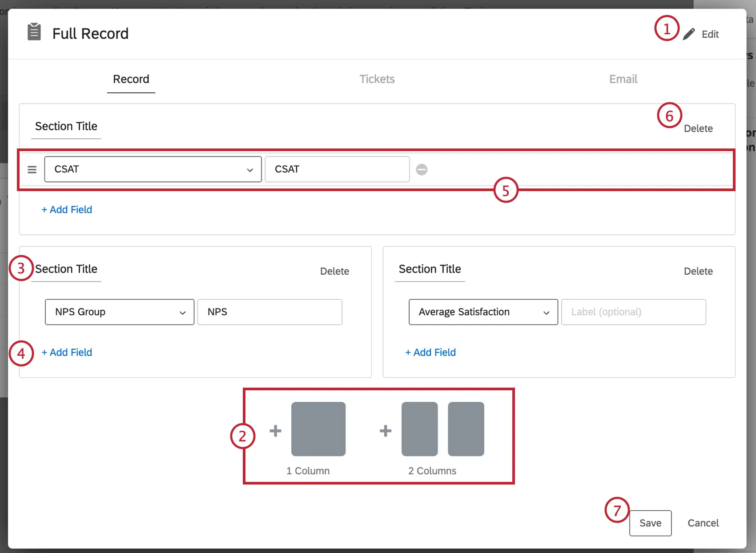Delete the top CSAT section
The image size is (756, 553).
coord(698,128)
